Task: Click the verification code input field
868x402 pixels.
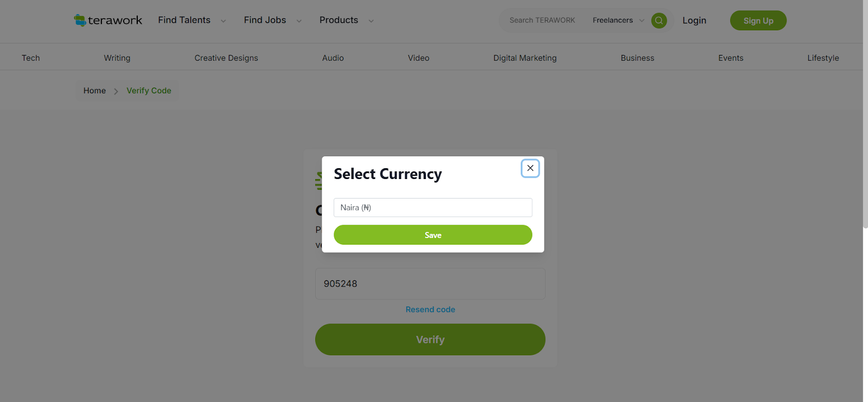Action: (x=430, y=284)
